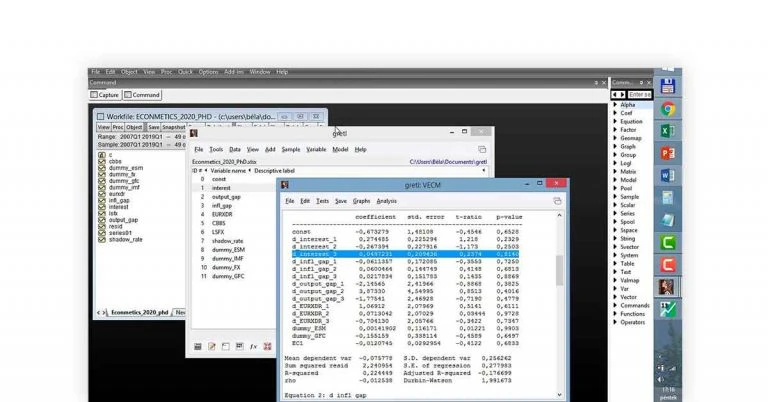Select the EURXDR variable row in gretl

tap(223, 213)
